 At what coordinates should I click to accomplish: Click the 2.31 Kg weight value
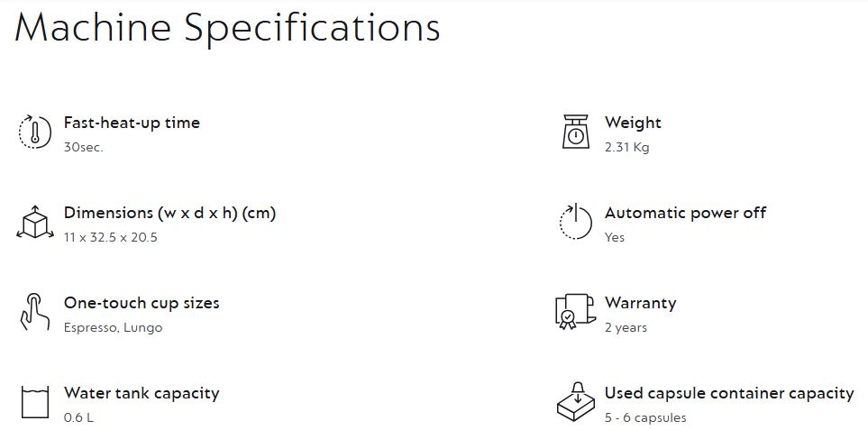point(626,147)
